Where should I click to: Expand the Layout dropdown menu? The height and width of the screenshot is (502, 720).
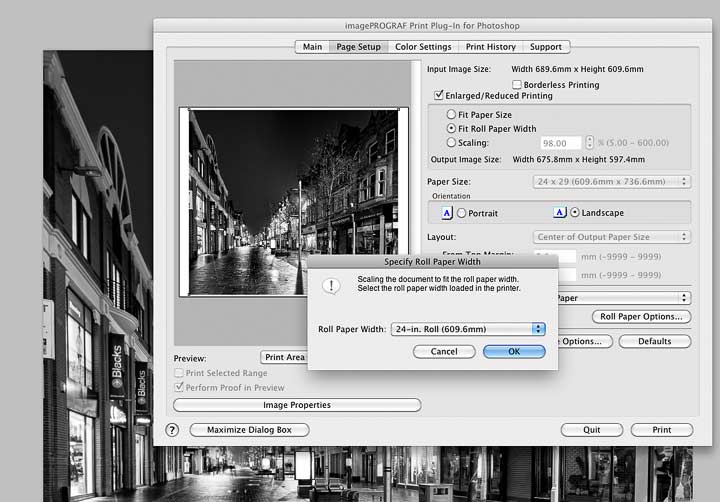612,237
